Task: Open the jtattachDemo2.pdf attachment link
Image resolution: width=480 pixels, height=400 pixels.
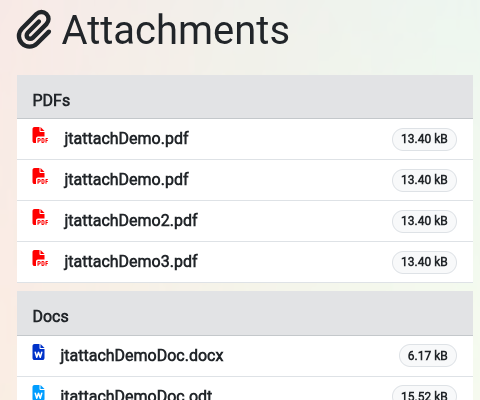Action: click(x=131, y=221)
